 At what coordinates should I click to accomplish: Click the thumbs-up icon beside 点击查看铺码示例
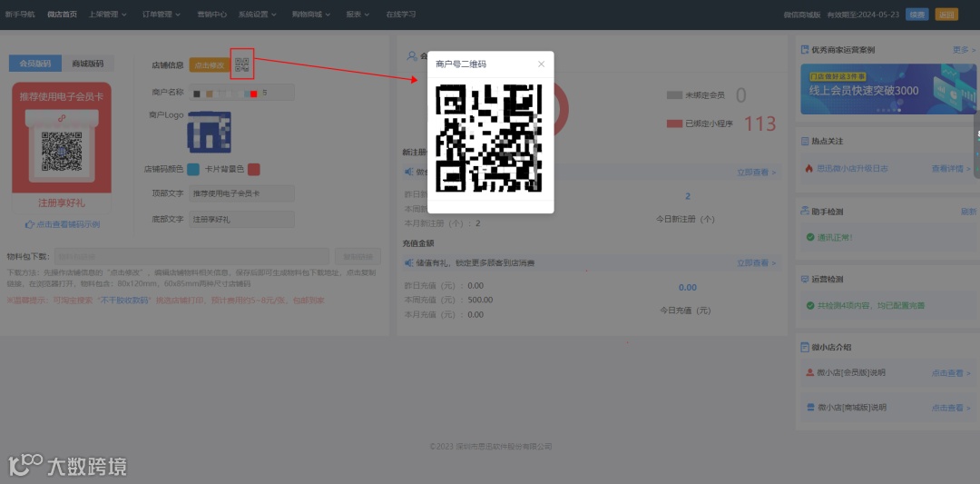29,224
